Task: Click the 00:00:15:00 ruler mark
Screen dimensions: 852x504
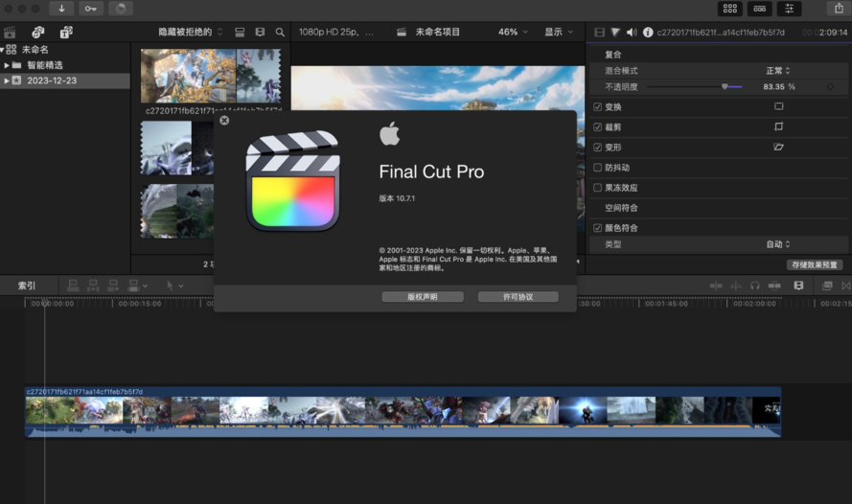Action: click(x=140, y=304)
